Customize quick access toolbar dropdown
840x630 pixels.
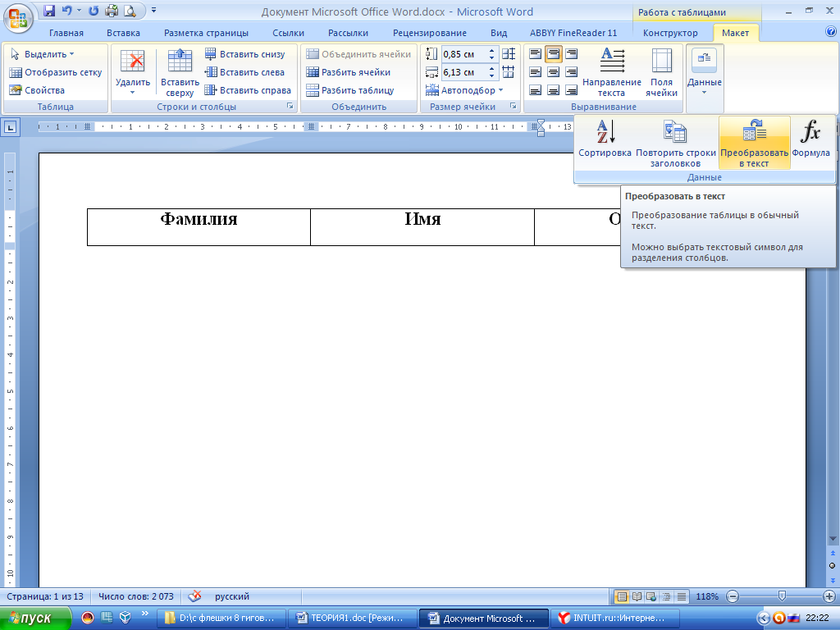[154, 11]
